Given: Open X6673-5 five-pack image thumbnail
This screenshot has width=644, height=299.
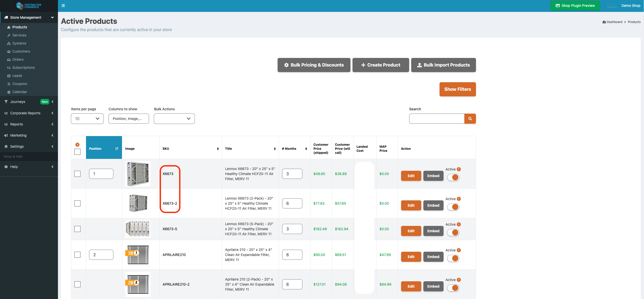Looking at the screenshot, I should tap(138, 229).
